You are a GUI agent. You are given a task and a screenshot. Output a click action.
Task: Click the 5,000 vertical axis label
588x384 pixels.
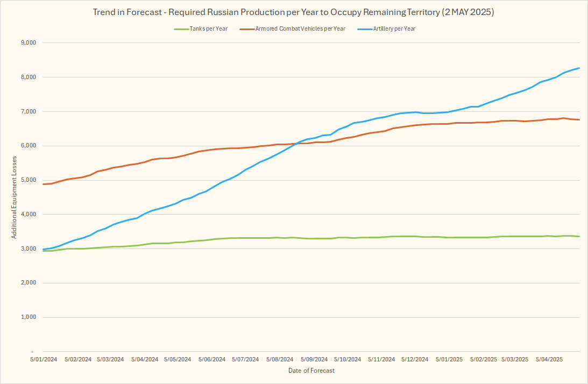point(27,180)
